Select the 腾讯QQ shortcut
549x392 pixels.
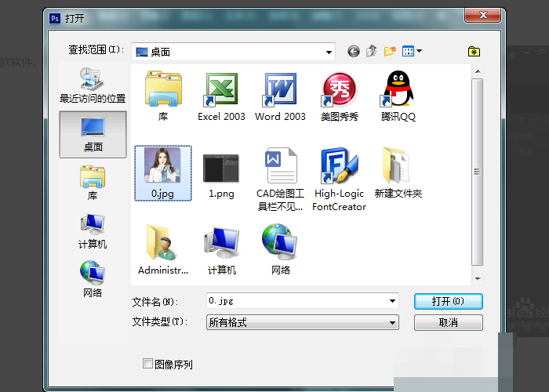coord(398,96)
